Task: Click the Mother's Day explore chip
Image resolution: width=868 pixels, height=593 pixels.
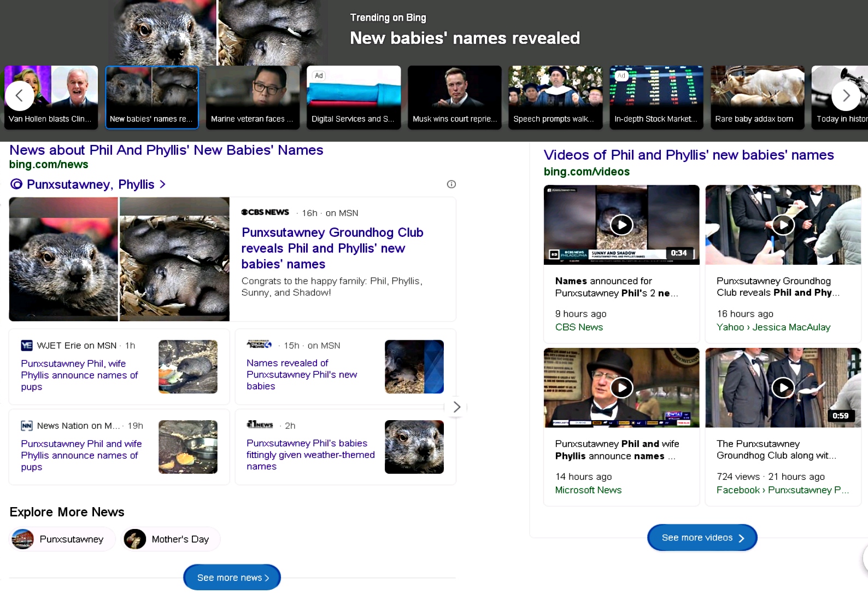Action: click(x=171, y=539)
